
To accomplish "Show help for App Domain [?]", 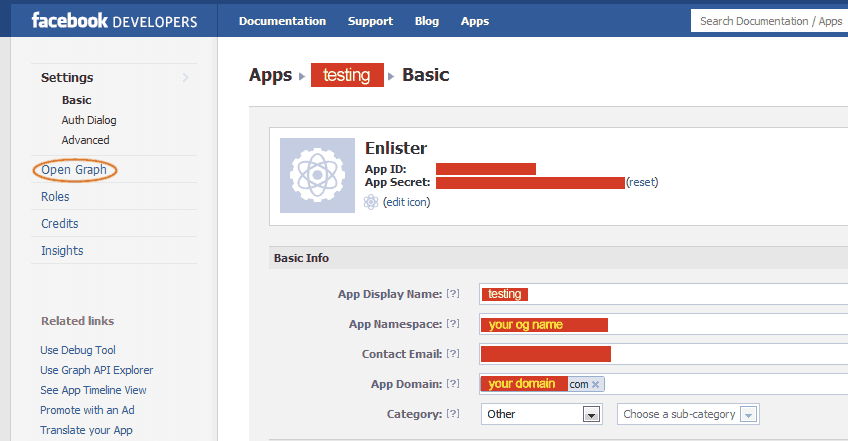I will coord(453,383).
